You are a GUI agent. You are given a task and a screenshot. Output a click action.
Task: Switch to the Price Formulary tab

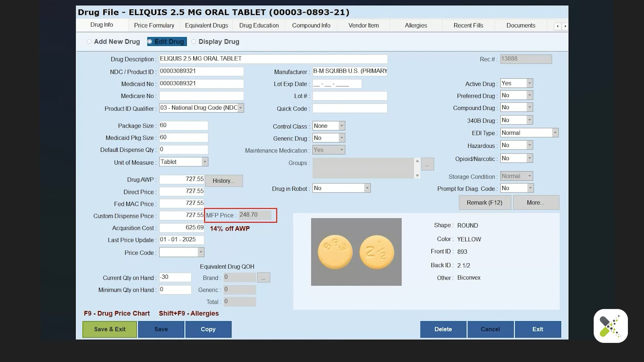154,25
